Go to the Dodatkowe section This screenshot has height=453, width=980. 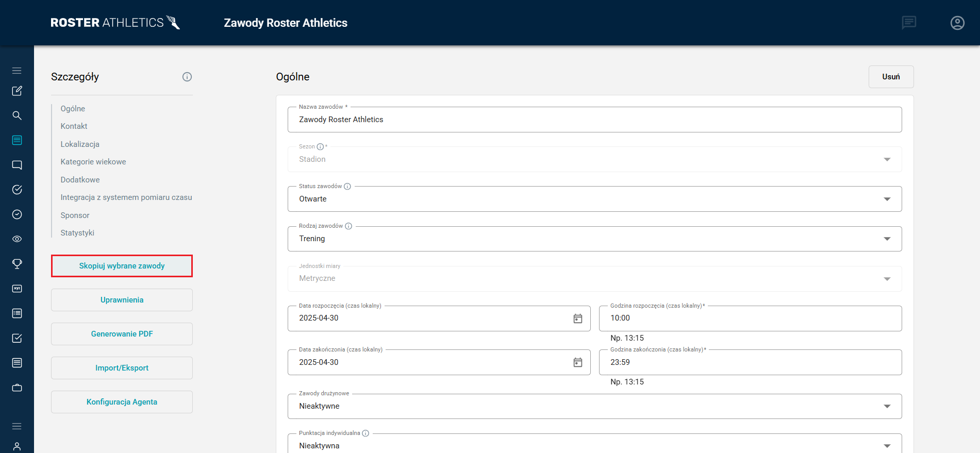[x=80, y=180]
